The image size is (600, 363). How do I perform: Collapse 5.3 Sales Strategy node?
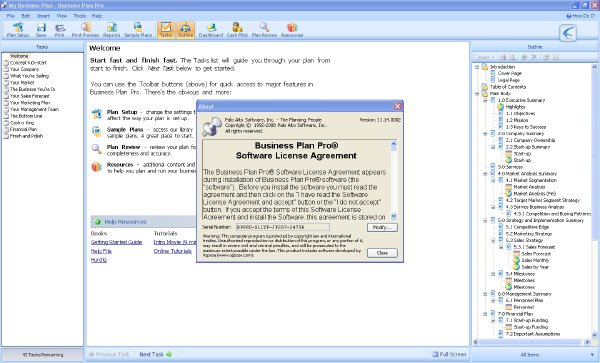coord(493,240)
